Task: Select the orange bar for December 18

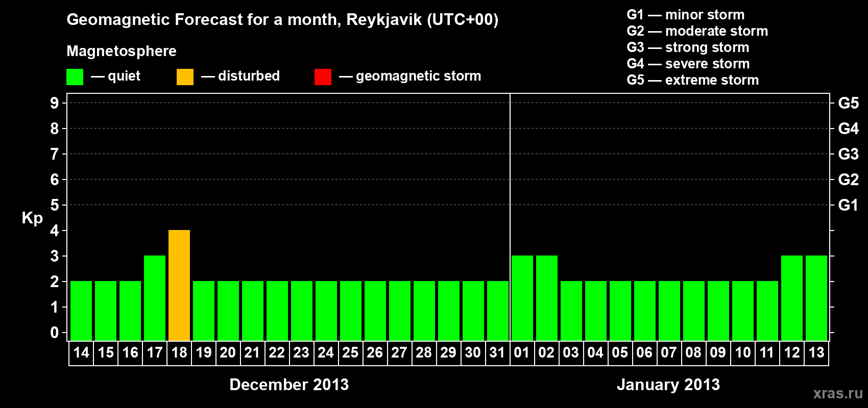Action: (x=179, y=285)
